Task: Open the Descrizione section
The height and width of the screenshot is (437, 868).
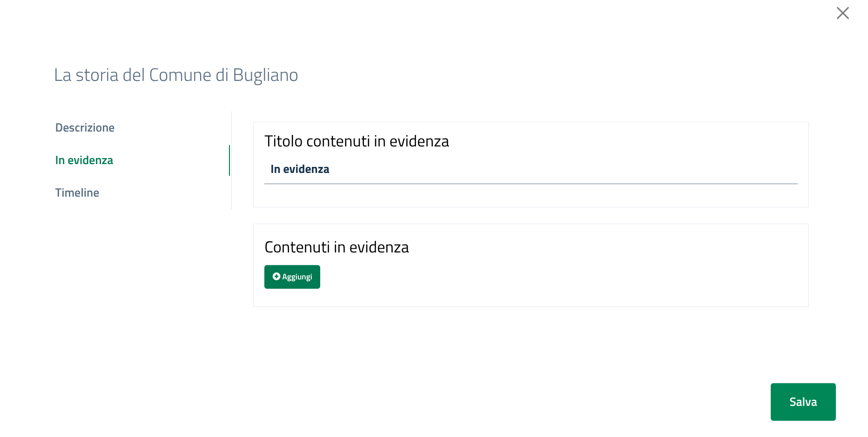Action: (x=85, y=128)
